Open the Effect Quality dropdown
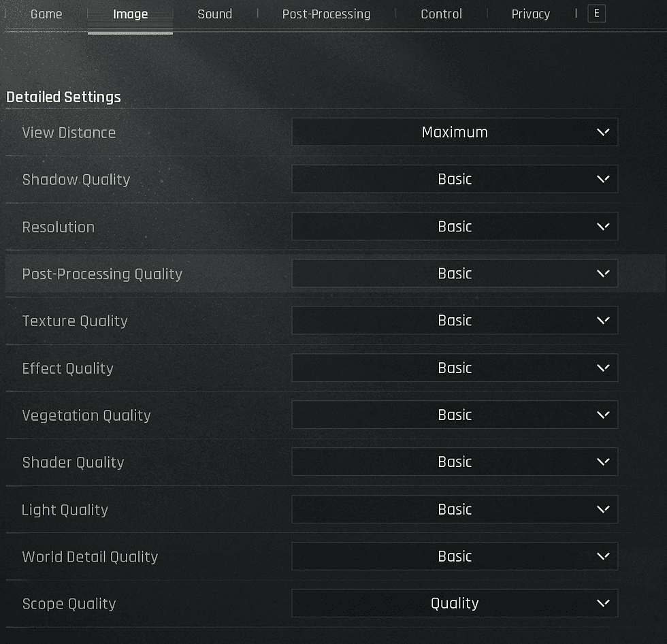 pos(455,368)
